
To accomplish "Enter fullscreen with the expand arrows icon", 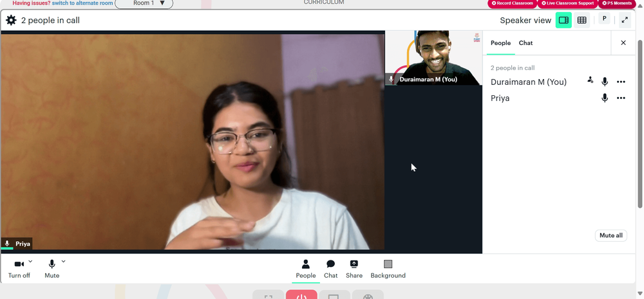I will click(625, 20).
